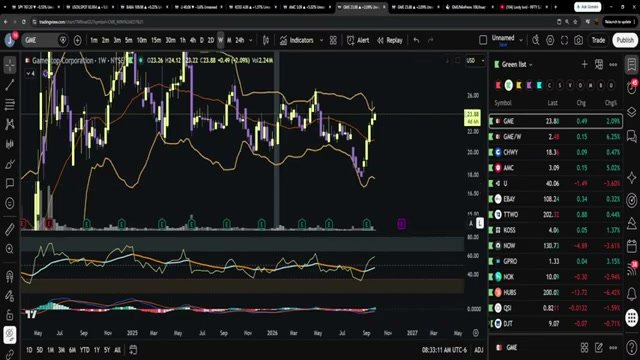The width and height of the screenshot is (640, 360).
Task: Open the USD currency dropdown
Action: (476, 60)
